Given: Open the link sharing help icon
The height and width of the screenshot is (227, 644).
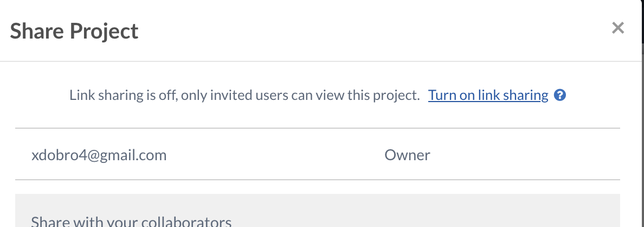Looking at the screenshot, I should [x=561, y=96].
